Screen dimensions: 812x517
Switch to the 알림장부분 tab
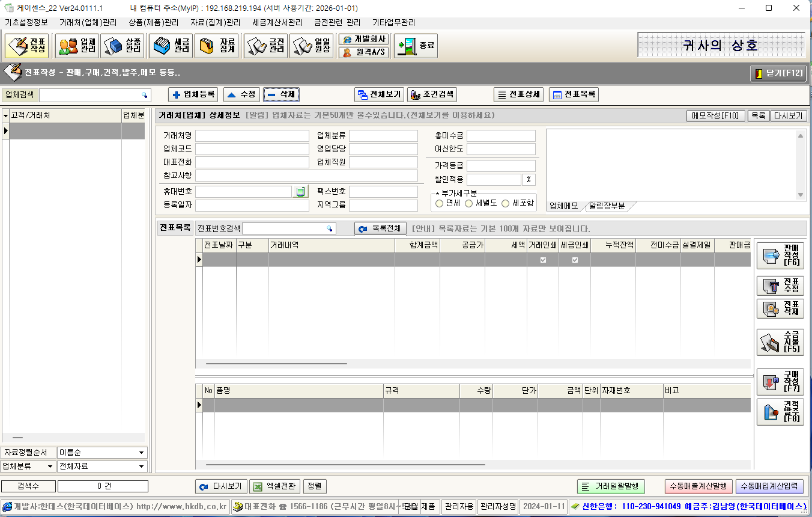607,206
